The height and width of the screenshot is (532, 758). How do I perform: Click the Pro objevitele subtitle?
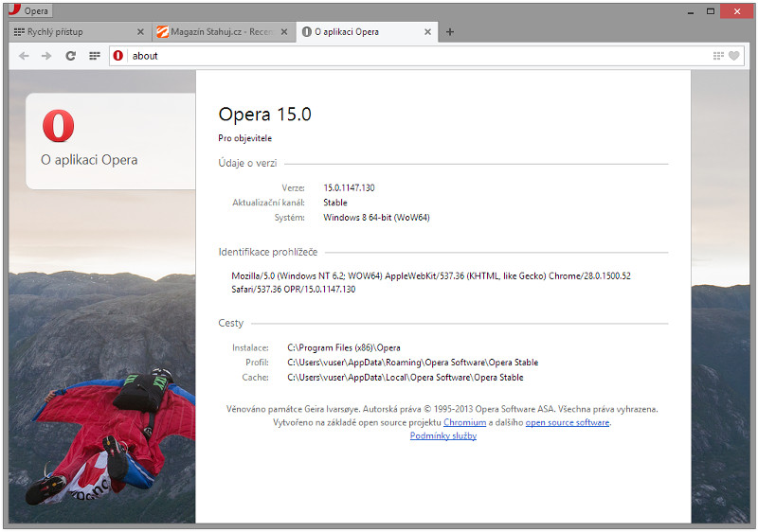[x=245, y=138]
